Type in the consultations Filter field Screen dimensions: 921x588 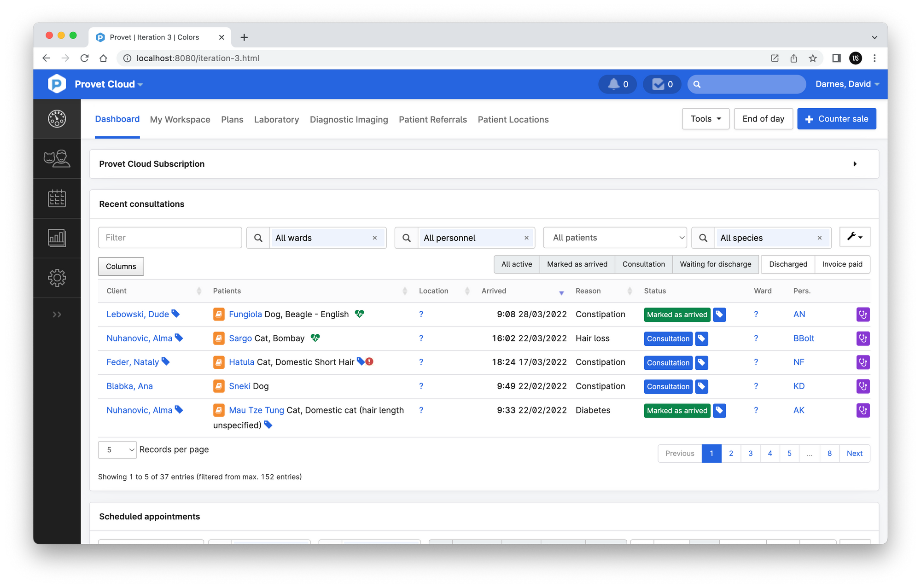(169, 238)
